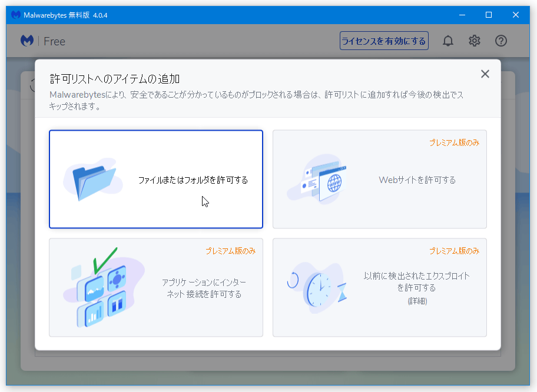Click プレミアム版のみ label on application card
The height and width of the screenshot is (392, 537).
[230, 251]
